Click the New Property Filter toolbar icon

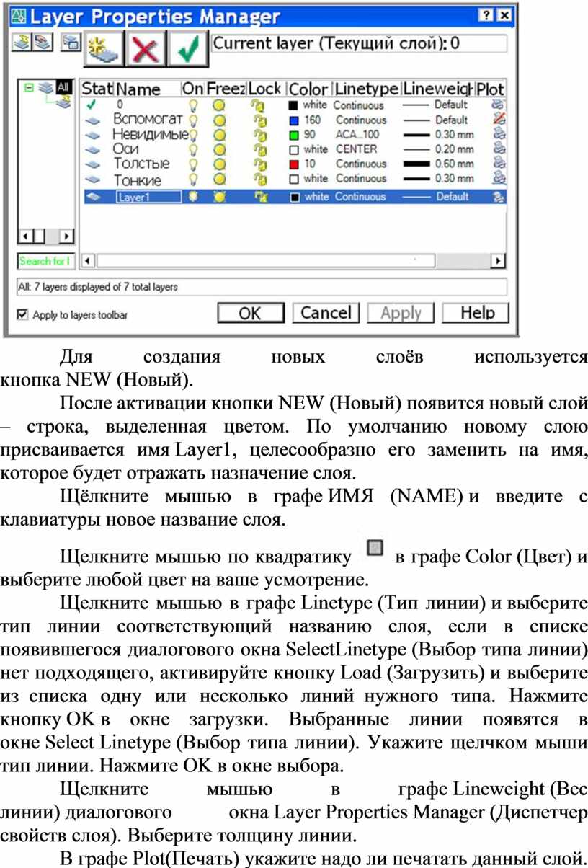point(22,43)
